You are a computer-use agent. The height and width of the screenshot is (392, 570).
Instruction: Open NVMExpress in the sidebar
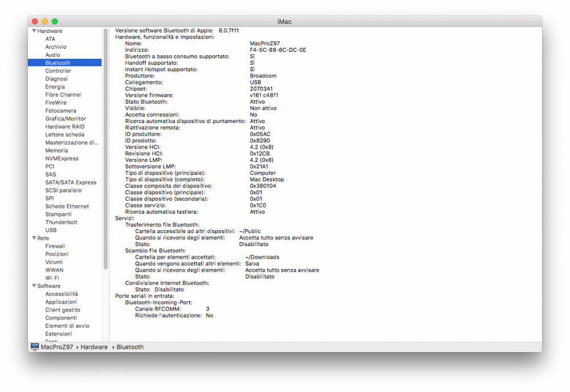click(62, 159)
